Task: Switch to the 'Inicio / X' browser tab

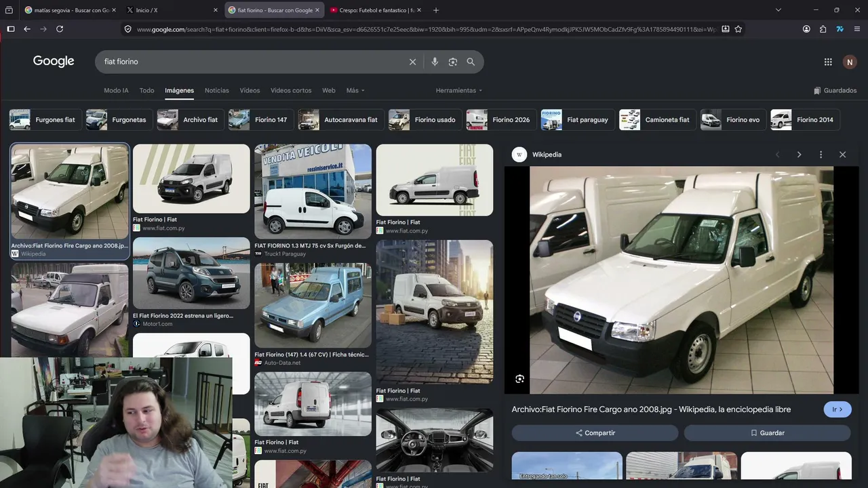Action: pos(172,10)
